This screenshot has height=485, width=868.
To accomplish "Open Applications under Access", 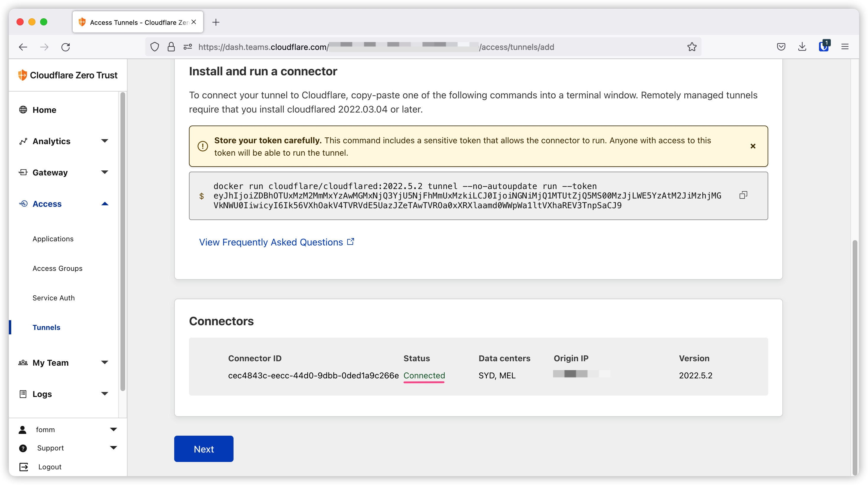I will [x=53, y=239].
